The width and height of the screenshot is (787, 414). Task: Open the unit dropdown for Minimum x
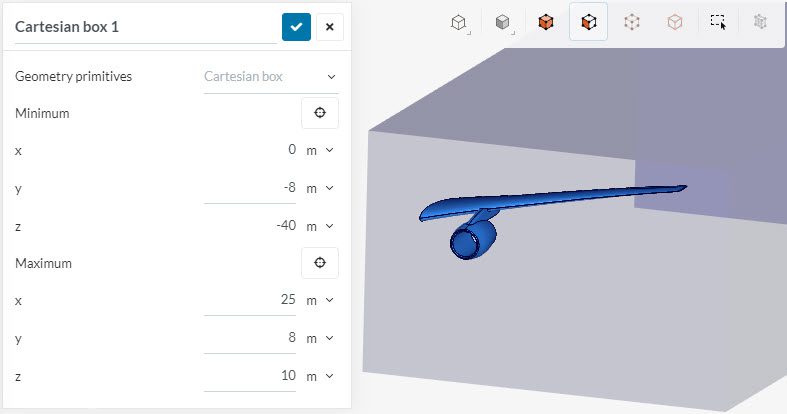[x=320, y=150]
